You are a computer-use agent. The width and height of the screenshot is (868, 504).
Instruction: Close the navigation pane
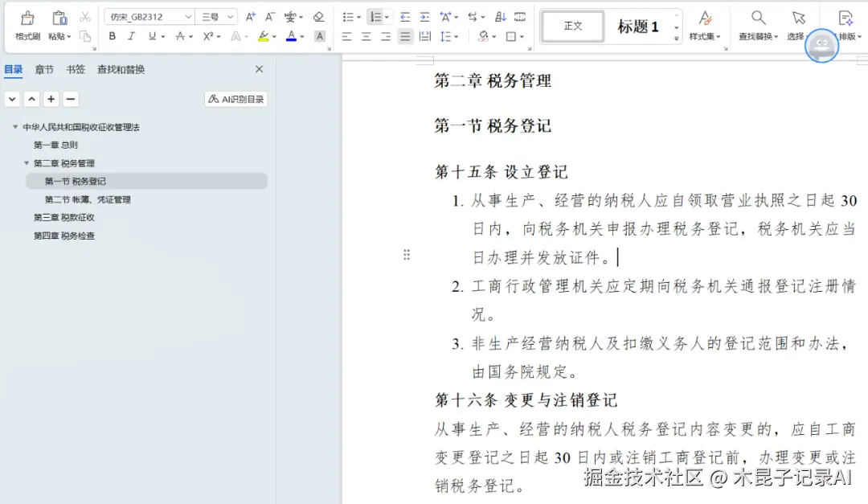pyautogui.click(x=259, y=69)
